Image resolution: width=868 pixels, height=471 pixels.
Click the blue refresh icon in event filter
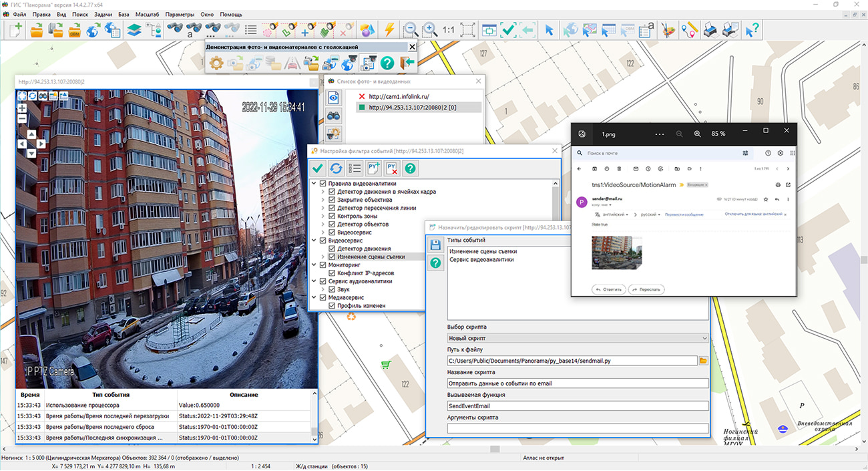click(x=337, y=168)
